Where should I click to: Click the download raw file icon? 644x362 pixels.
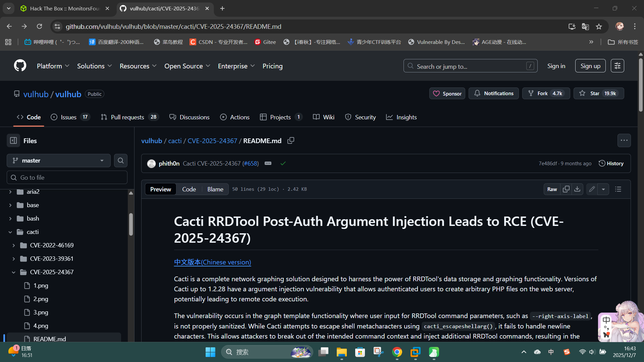click(577, 189)
